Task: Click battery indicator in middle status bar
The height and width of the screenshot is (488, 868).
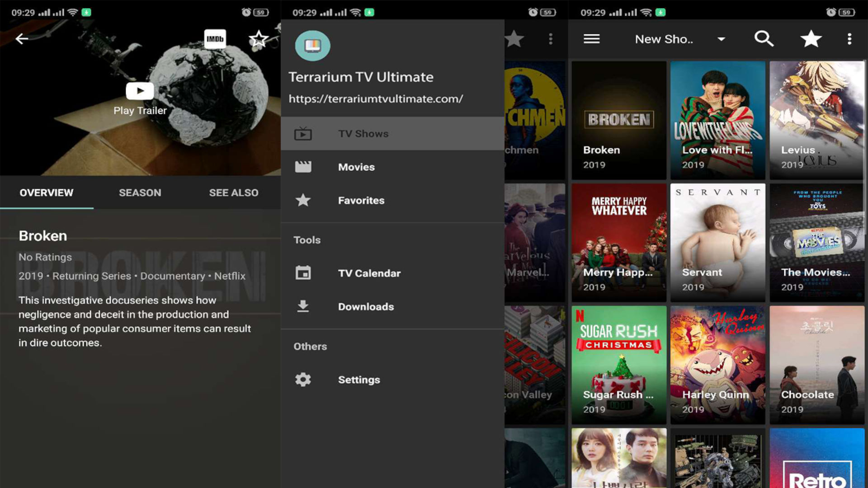Action: click(x=548, y=12)
